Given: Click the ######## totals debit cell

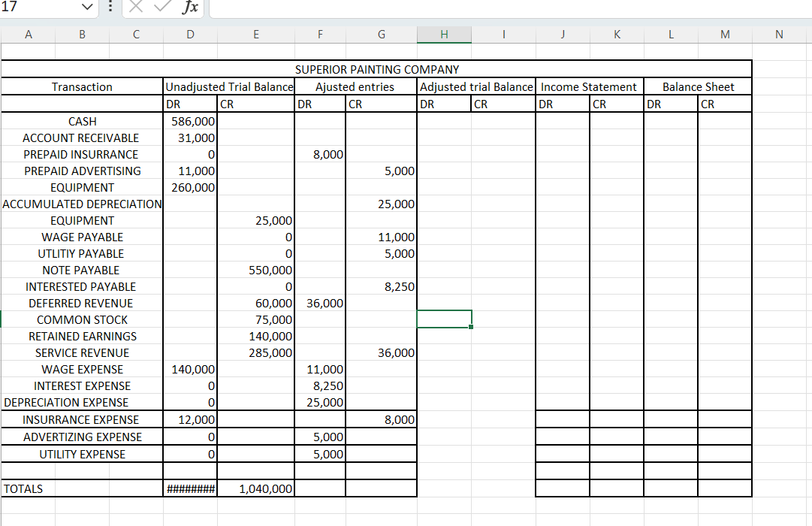Looking at the screenshot, I should pyautogui.click(x=190, y=489).
